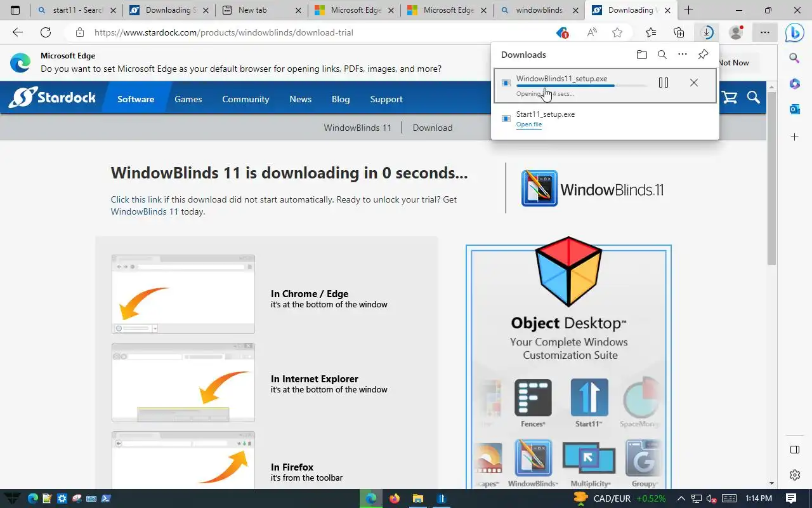Close the windowblinds search tab
The width and height of the screenshot is (812, 508).
click(575, 10)
